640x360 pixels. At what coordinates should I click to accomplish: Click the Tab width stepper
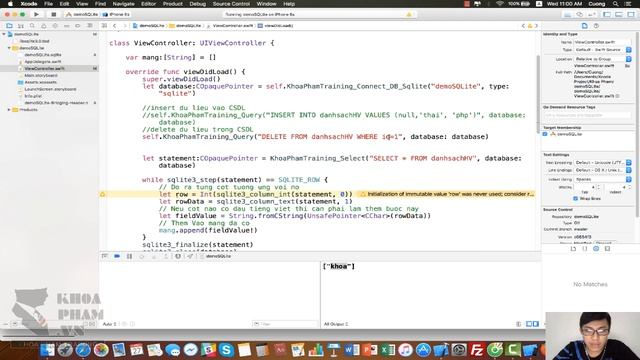coord(599,187)
